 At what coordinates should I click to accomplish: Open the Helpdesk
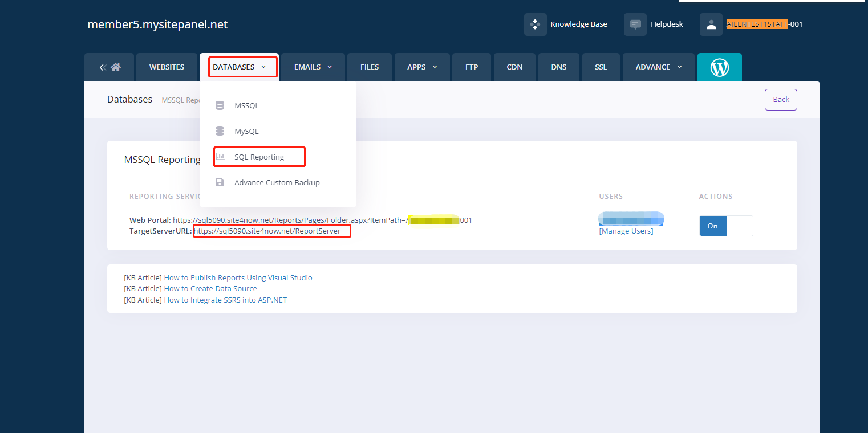click(x=667, y=24)
